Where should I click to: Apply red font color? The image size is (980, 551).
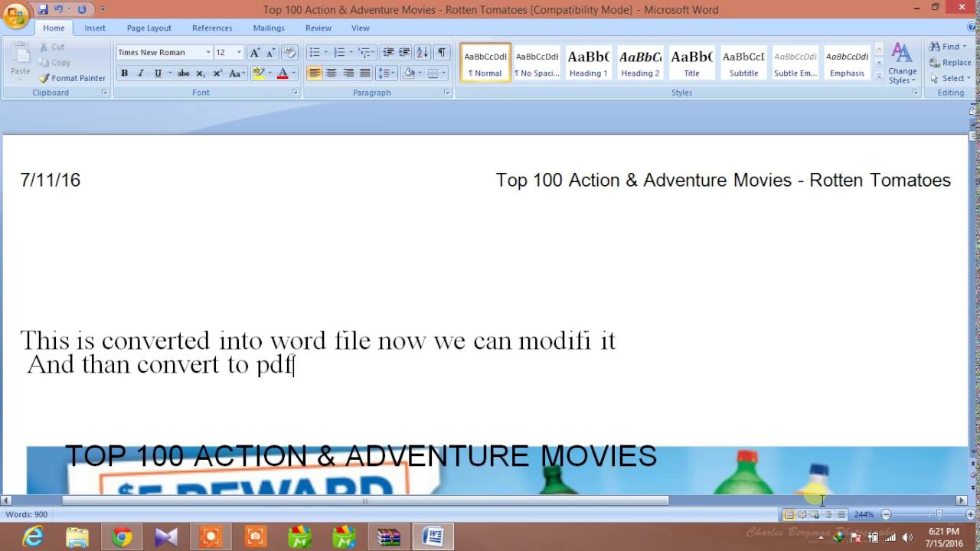click(x=283, y=73)
